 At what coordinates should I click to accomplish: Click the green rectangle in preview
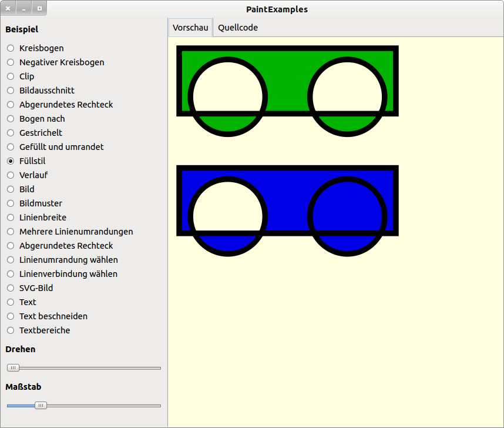287,65
